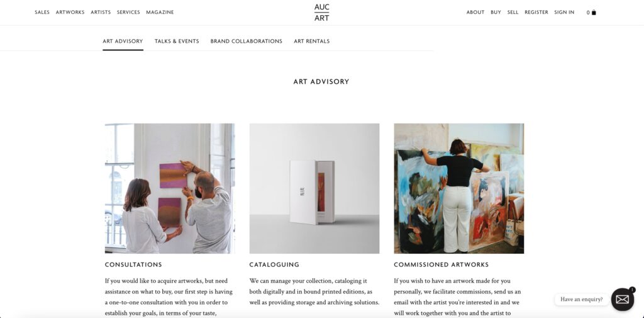Click the Sell link
This screenshot has width=644, height=318.
tap(513, 13)
